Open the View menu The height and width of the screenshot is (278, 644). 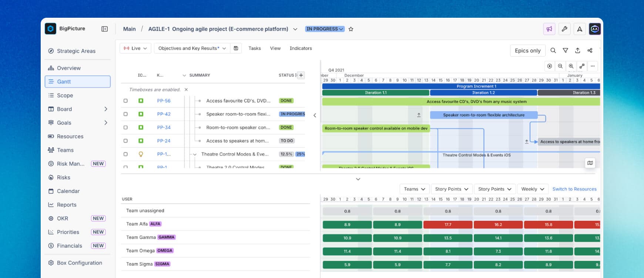coord(275,48)
